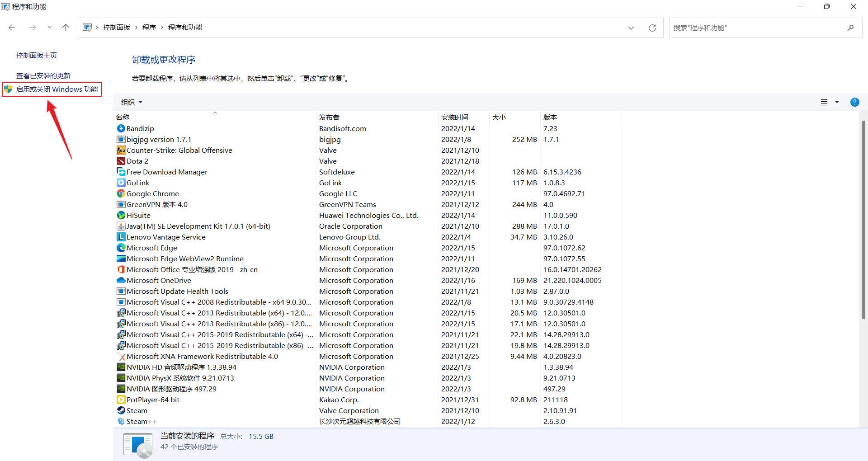The height and width of the screenshot is (461, 868).
Task: Refresh the programs list
Action: 652,28
